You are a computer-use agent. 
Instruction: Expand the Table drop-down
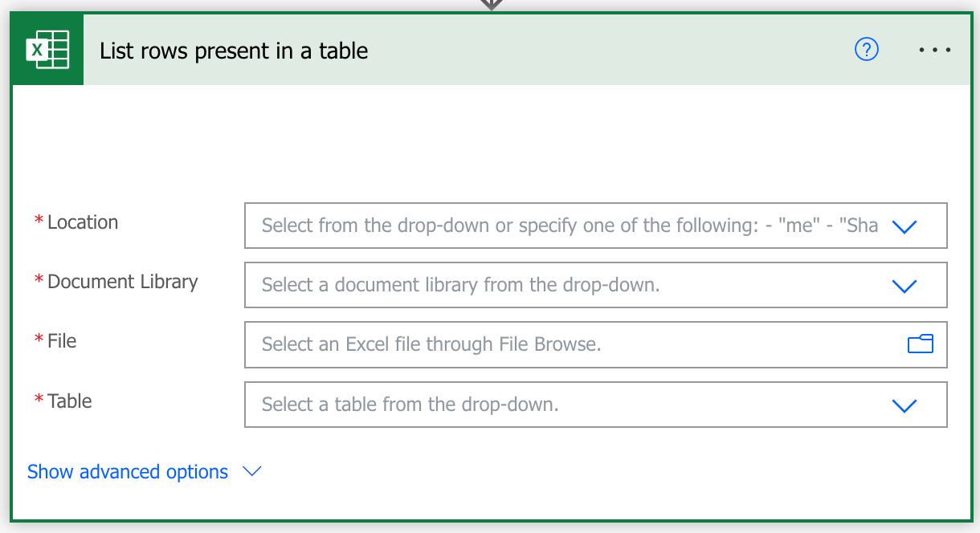coord(904,405)
